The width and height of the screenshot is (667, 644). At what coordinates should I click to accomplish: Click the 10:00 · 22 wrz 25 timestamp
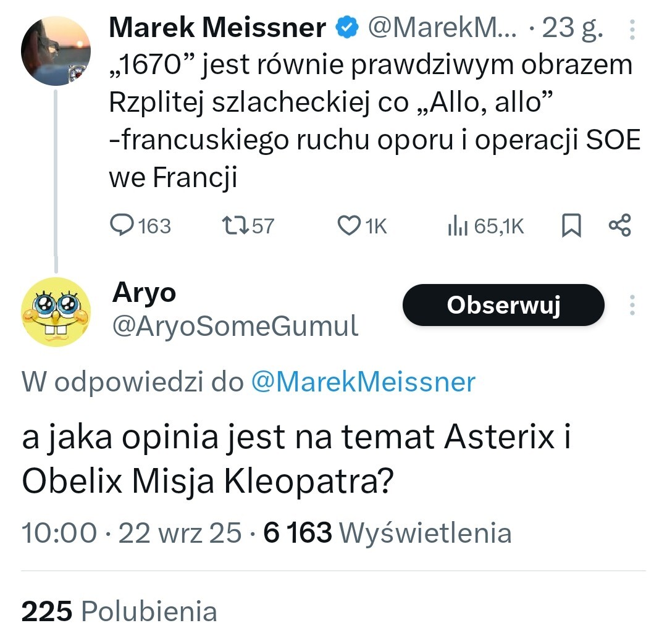(131, 532)
